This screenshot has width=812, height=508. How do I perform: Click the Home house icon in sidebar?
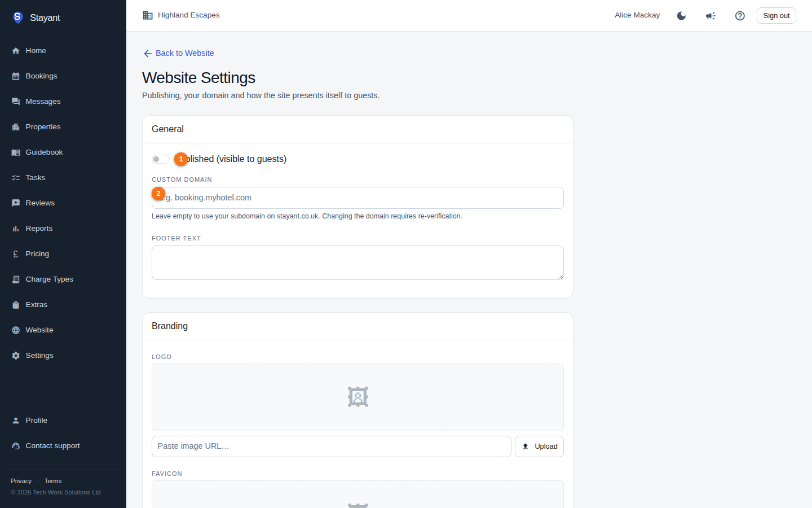click(x=16, y=51)
